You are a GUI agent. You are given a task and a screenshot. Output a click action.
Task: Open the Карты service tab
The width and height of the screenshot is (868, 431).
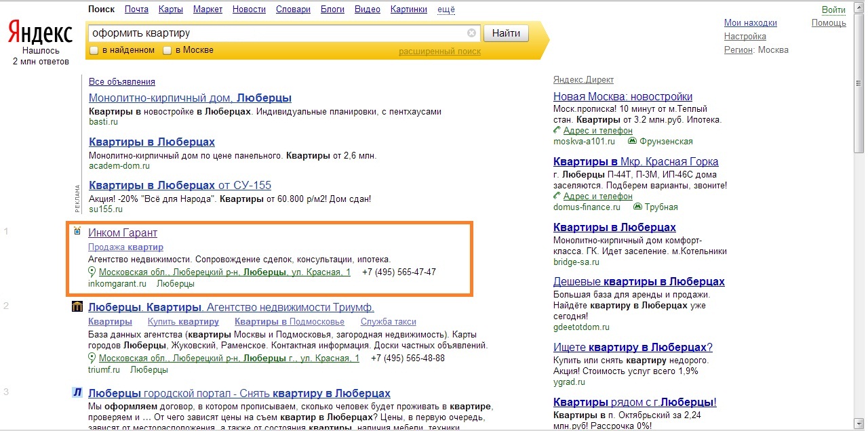coord(171,9)
